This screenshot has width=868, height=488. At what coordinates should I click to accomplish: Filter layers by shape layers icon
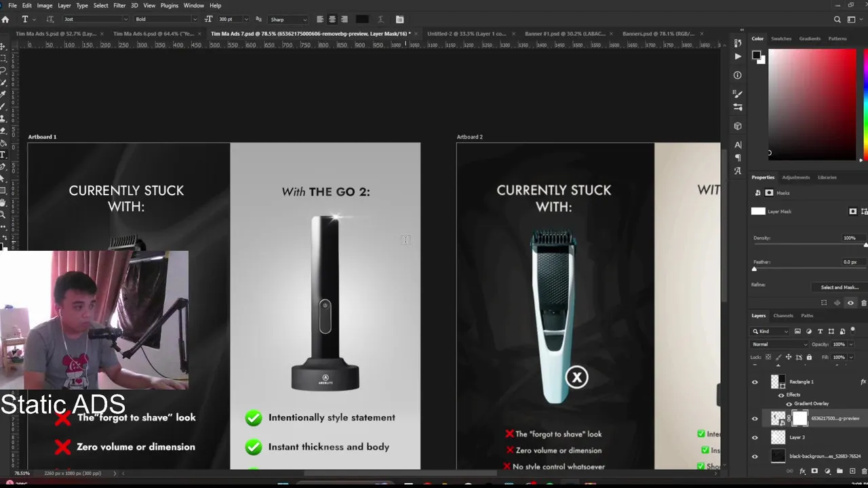[x=831, y=331]
